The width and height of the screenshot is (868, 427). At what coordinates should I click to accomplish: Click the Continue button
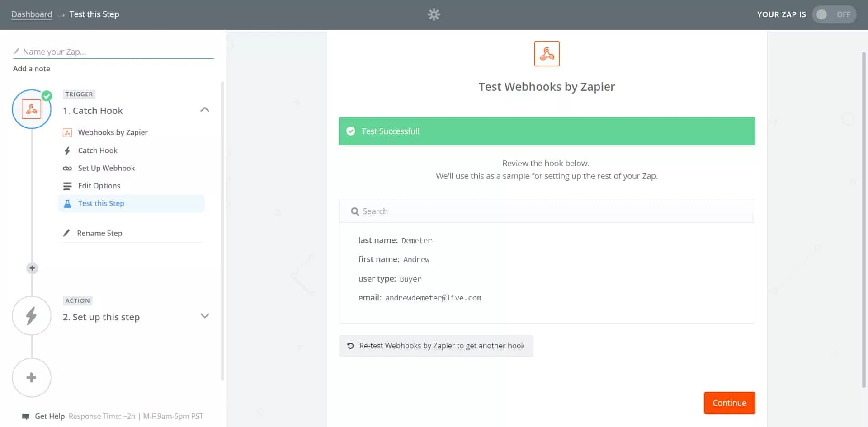point(729,403)
